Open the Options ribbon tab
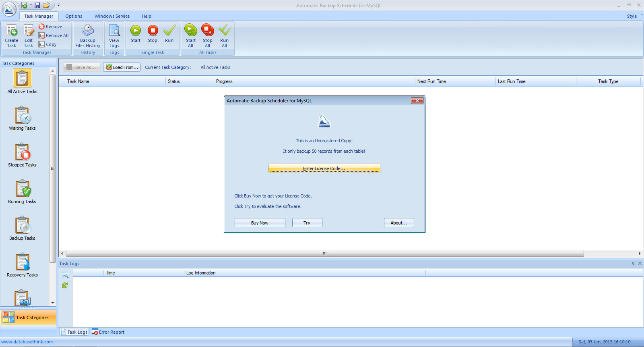Viewport: 644px width, 347px height. (x=74, y=16)
